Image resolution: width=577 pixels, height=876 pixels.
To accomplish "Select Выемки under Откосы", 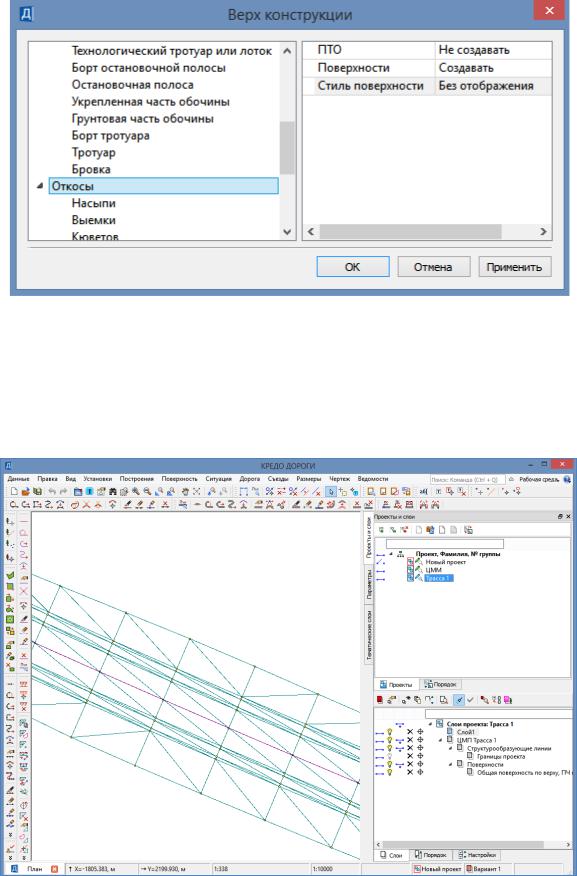I will (x=93, y=220).
